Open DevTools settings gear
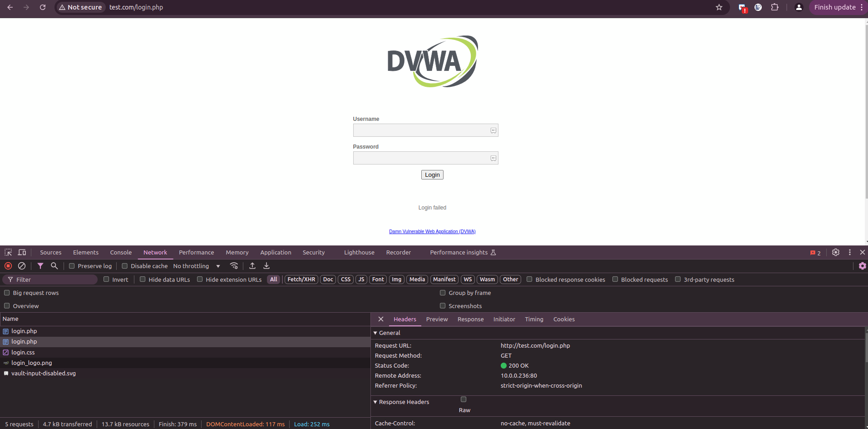 tap(836, 252)
